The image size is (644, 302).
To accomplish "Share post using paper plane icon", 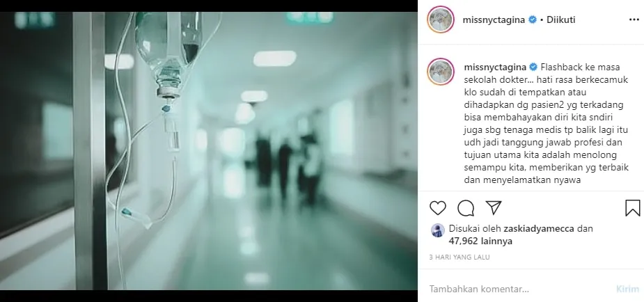I will tap(493, 207).
